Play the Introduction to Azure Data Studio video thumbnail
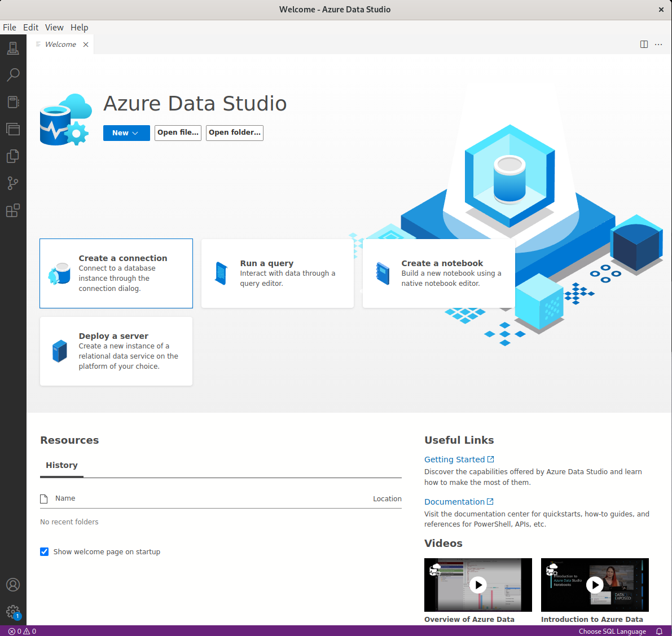672x636 pixels. (595, 585)
